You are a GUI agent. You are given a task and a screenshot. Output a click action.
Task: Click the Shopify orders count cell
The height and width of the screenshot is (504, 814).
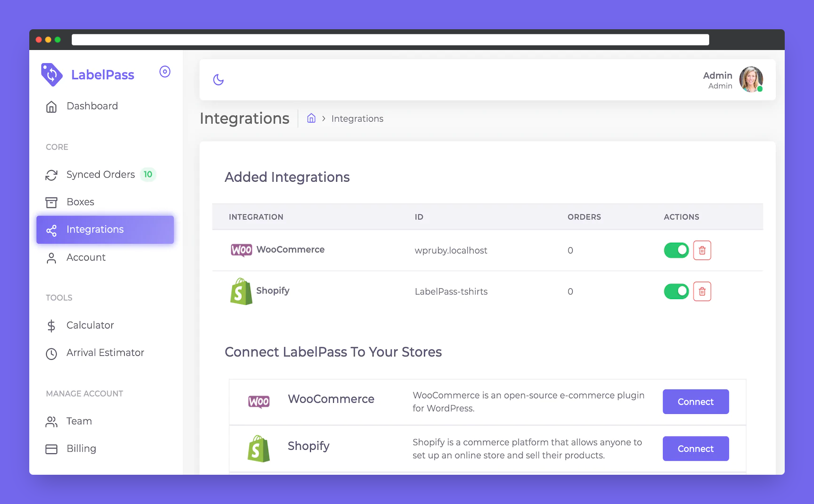pos(570,292)
